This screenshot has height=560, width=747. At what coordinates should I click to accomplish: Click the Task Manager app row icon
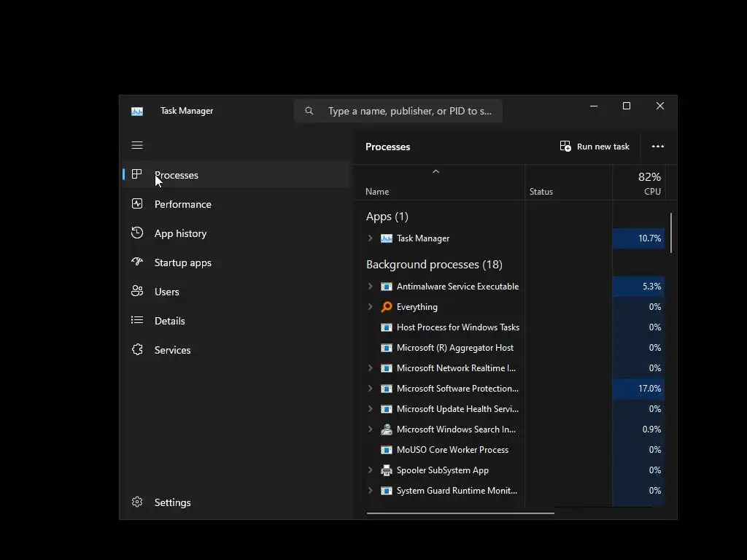click(387, 238)
